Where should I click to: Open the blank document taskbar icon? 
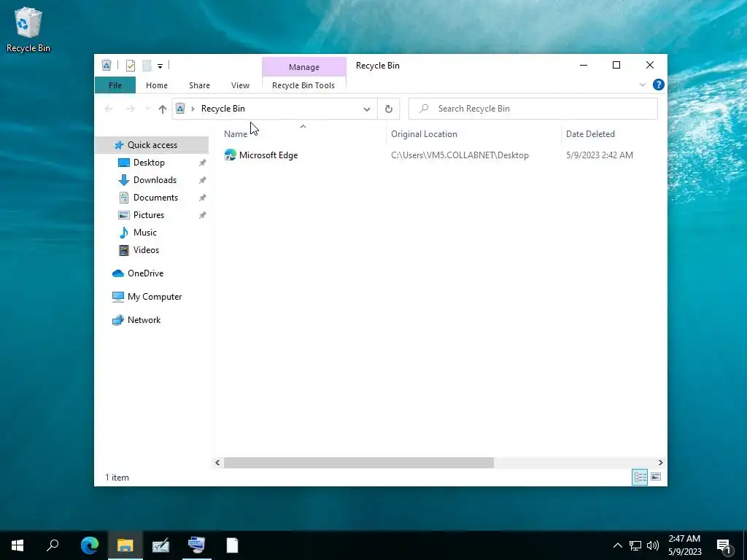coord(233,545)
